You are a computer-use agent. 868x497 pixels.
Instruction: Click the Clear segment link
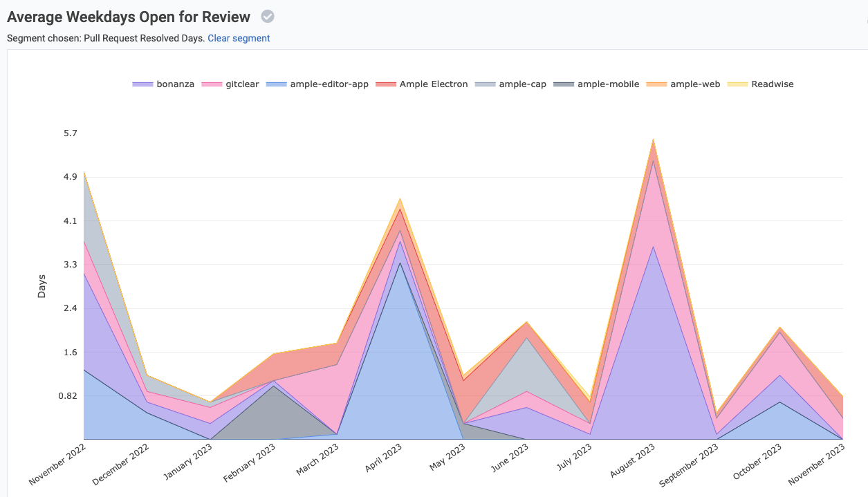point(239,38)
